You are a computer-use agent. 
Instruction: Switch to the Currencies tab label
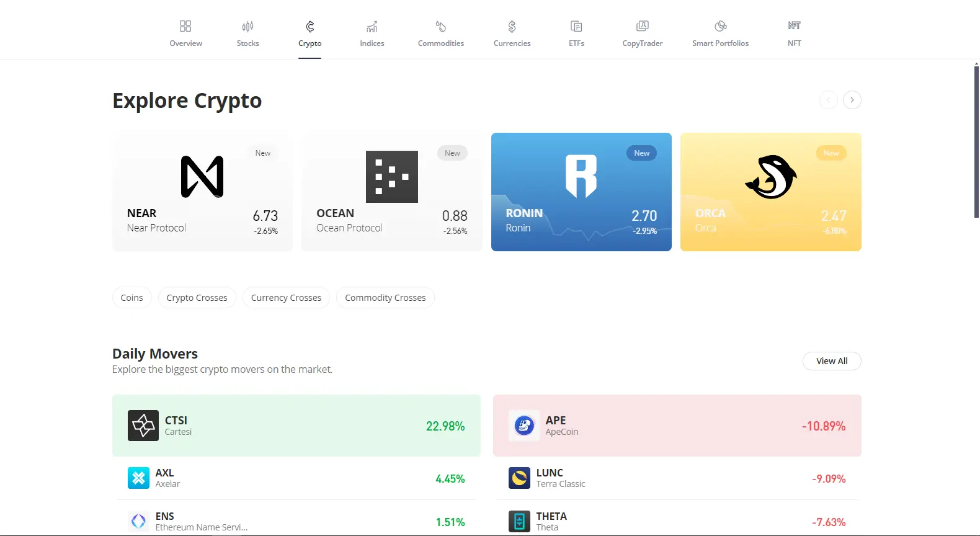512,43
